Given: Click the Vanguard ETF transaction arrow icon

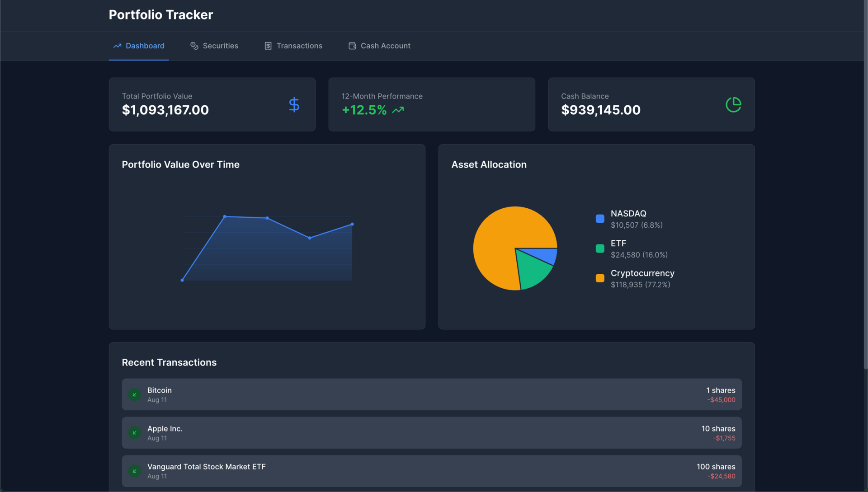Looking at the screenshot, I should (x=134, y=471).
